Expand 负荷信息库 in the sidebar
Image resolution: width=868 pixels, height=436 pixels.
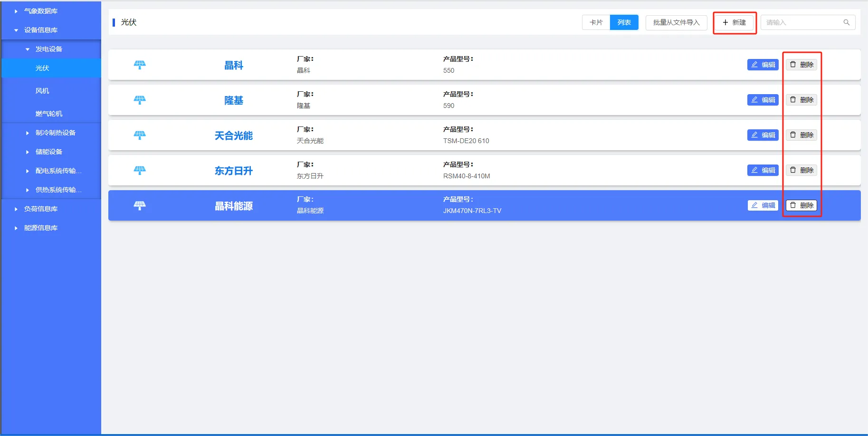coord(51,209)
